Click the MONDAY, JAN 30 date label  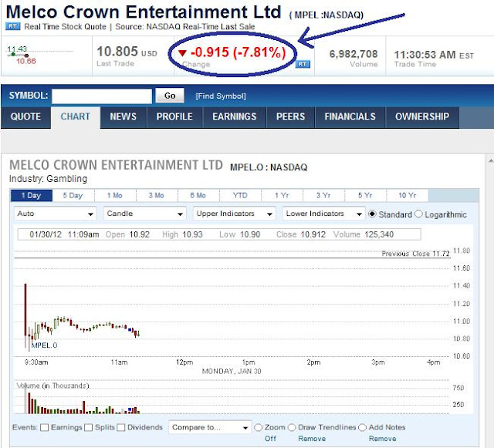pyautogui.click(x=232, y=372)
